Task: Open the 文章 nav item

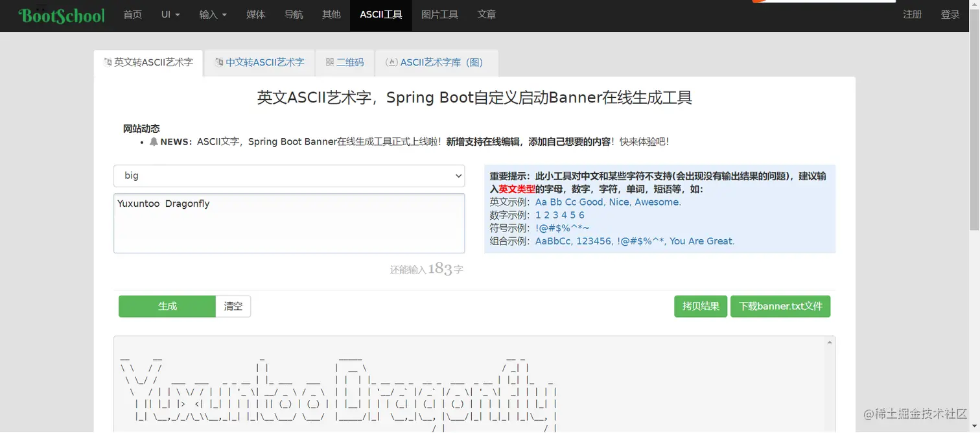Action: (487, 14)
